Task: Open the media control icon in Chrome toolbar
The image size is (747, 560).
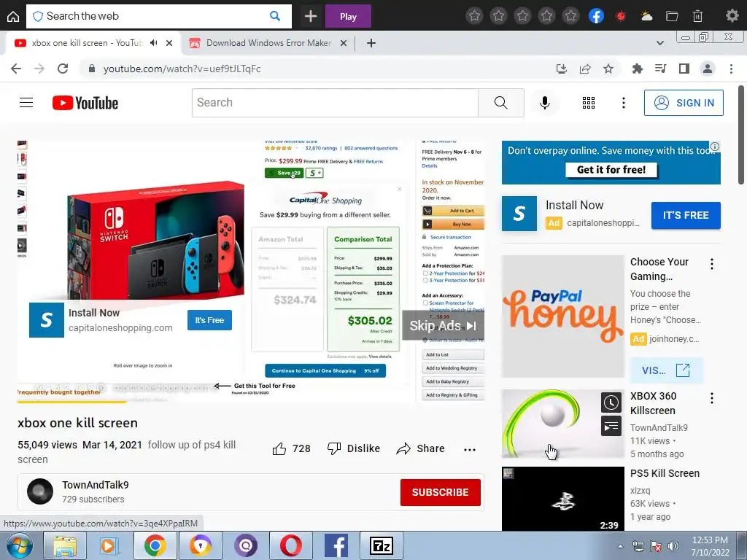Action: (x=660, y=69)
